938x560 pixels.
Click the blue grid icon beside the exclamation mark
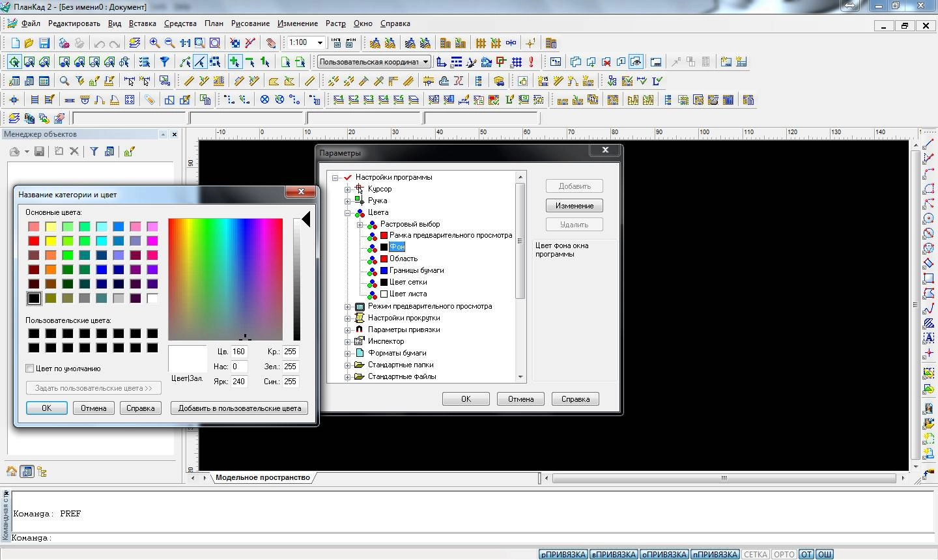pyautogui.click(x=517, y=62)
